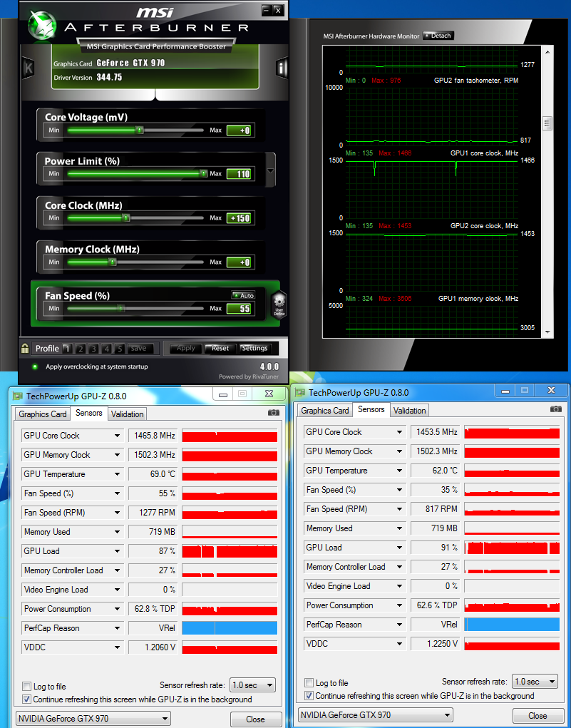Viewport: 571px width, 728px height.
Task: Uncheck continue refreshing in left GPU-Z
Action: (x=27, y=699)
